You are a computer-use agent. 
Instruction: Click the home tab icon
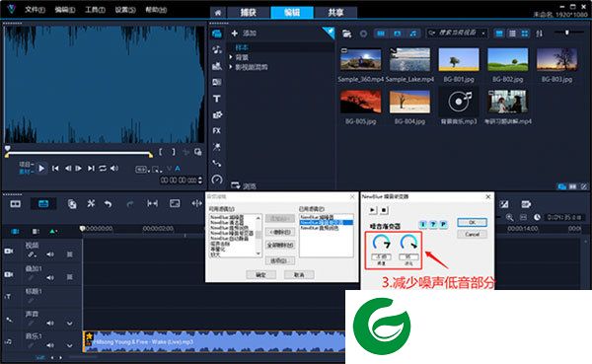tap(218, 13)
